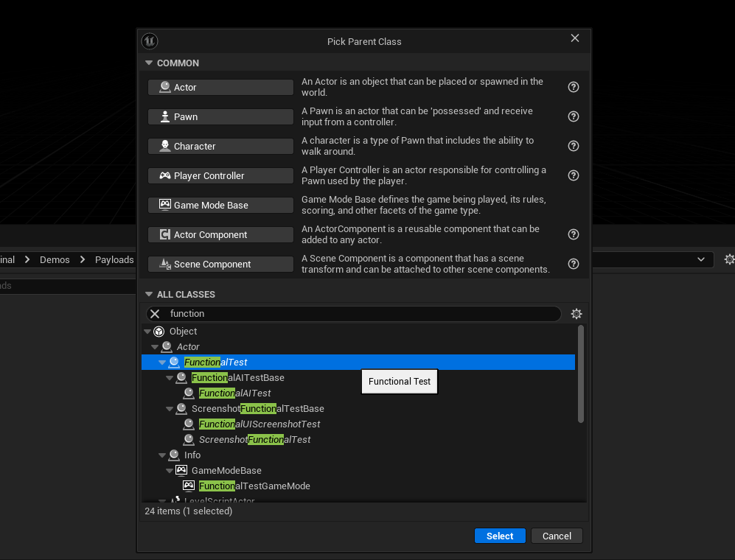This screenshot has width=735, height=560.
Task: Open help for the Pawn class
Action: pos(574,116)
